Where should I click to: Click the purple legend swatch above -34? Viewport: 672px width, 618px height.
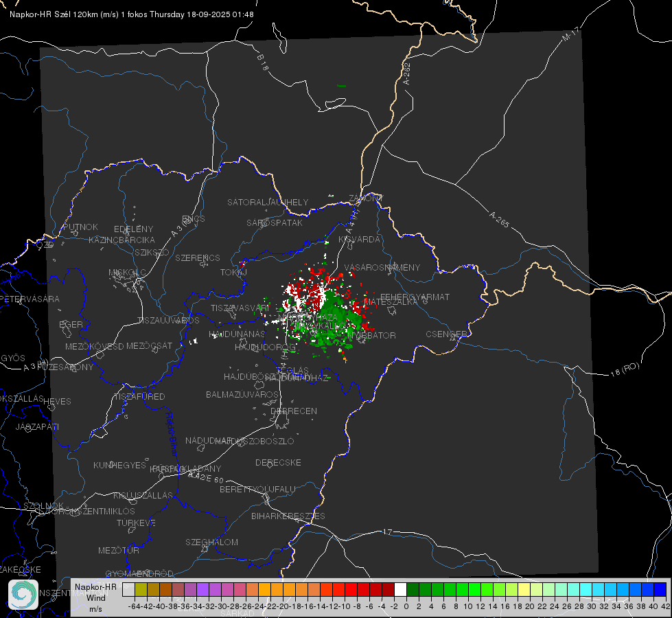click(x=202, y=590)
